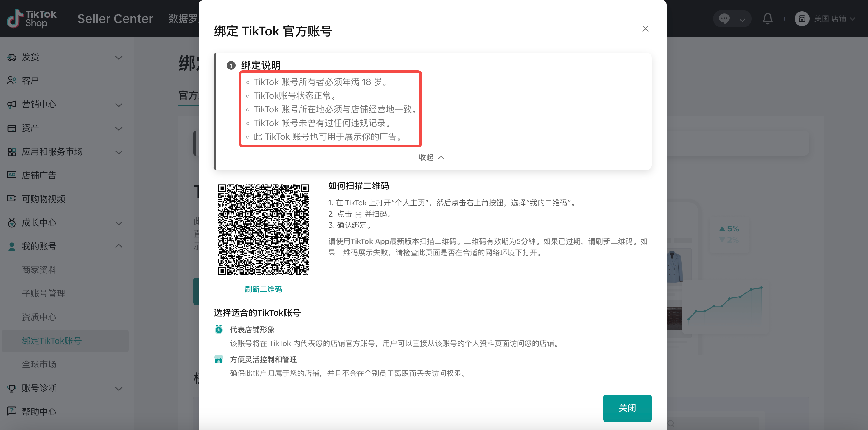Image resolution: width=868 pixels, height=430 pixels.
Task: Go to 全球市场 sidebar item
Action: click(x=39, y=364)
